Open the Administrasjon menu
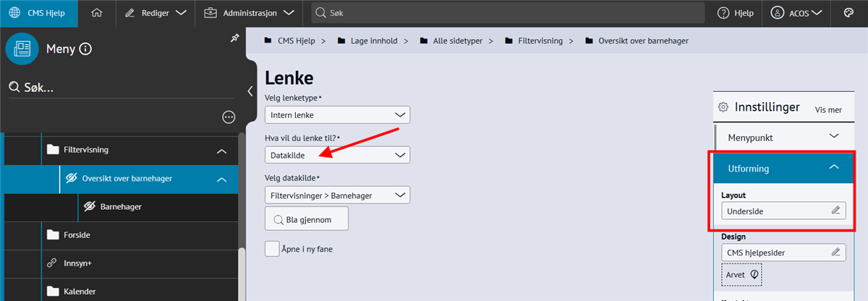The height and width of the screenshot is (301, 868). pyautogui.click(x=248, y=13)
